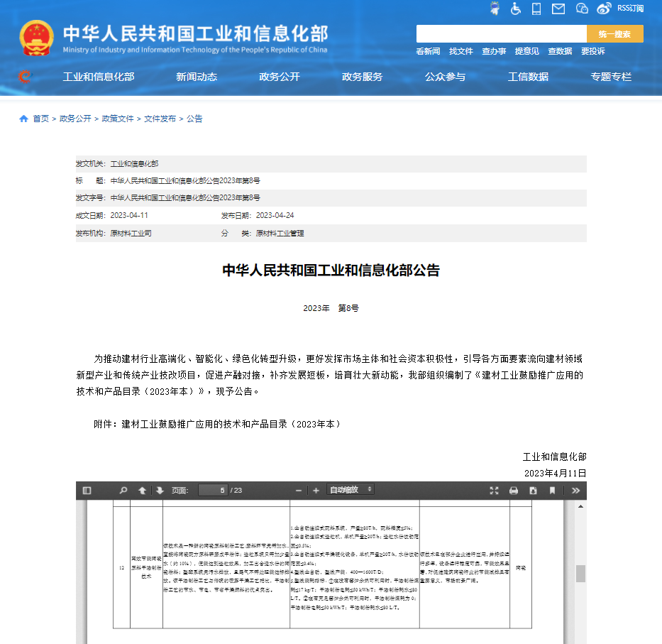Image resolution: width=662 pixels, height=644 pixels.
Task: Click the 统一搜索 button
Action: [614, 33]
